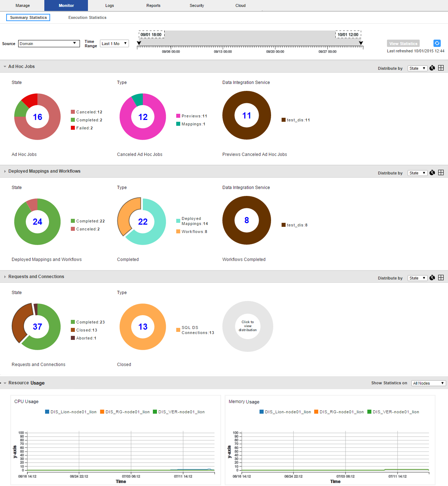This screenshot has height=486, width=448.
Task: Switch Ad Hoc Jobs to grid view
Action: click(441, 68)
